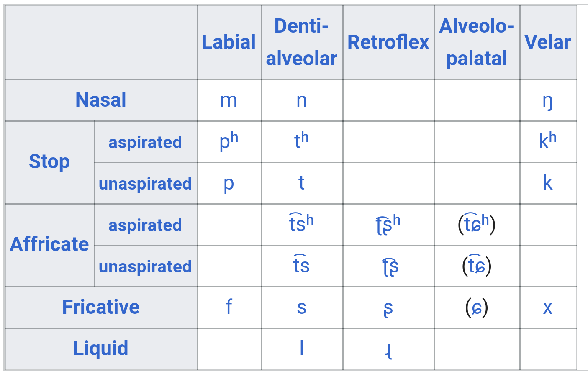Click aspirated link in the Stop row
Screen dimensions: 588x374
pyautogui.click(x=145, y=142)
